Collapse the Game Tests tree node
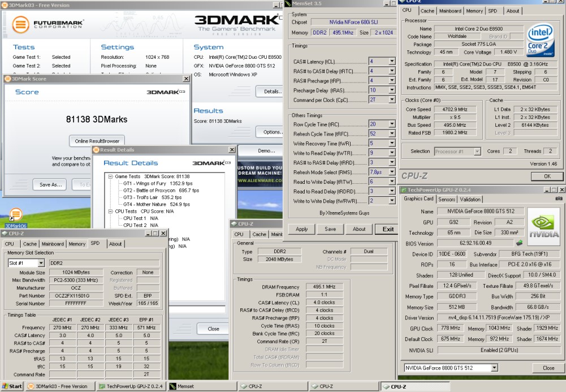The image size is (566, 392). click(110, 176)
